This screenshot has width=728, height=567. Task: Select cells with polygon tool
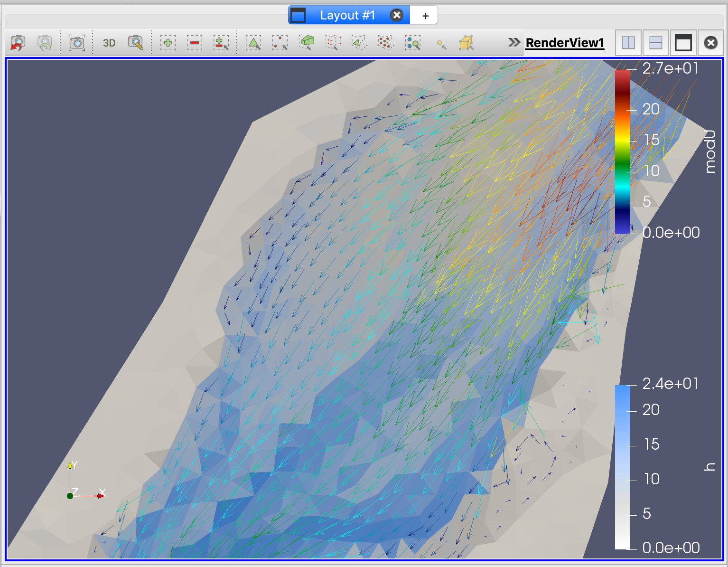pos(359,43)
